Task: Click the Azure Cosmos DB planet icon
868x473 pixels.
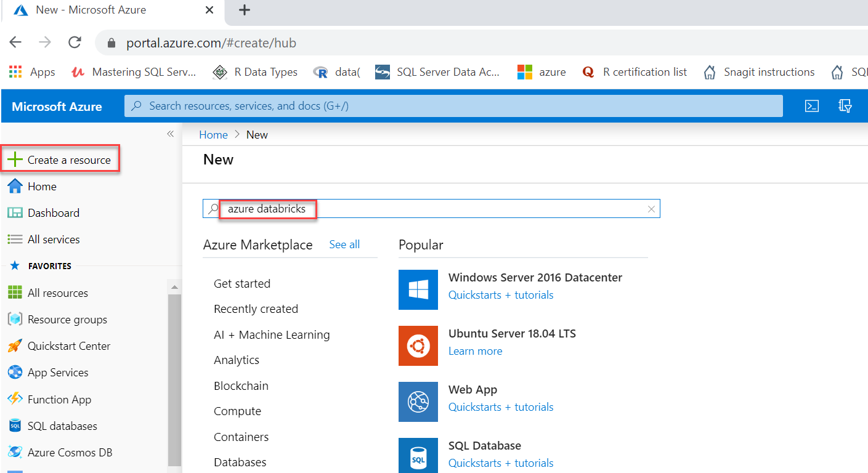Action: click(15, 452)
